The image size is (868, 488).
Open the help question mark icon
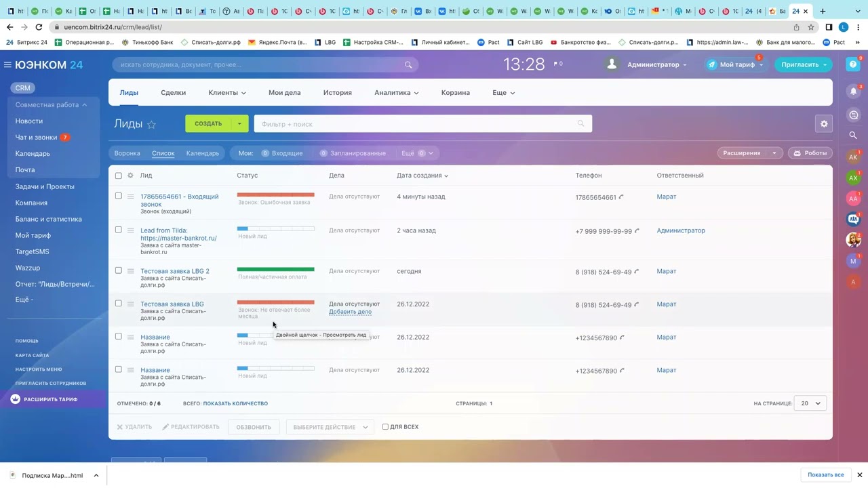coord(853,64)
